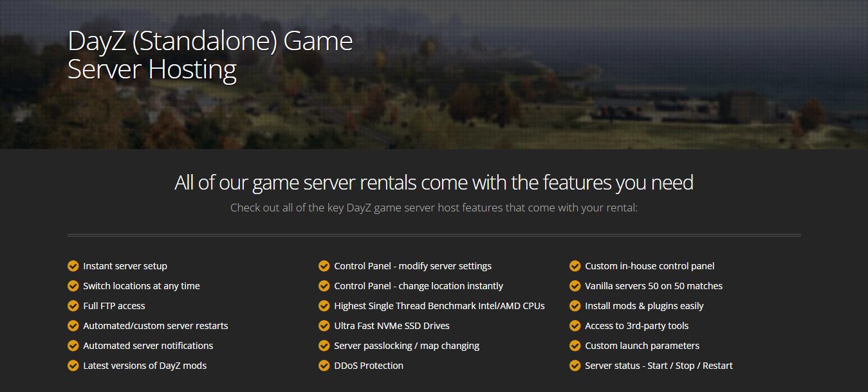Image resolution: width=868 pixels, height=392 pixels.
Task: Click 'Custom launch parameters' text
Action: point(642,346)
